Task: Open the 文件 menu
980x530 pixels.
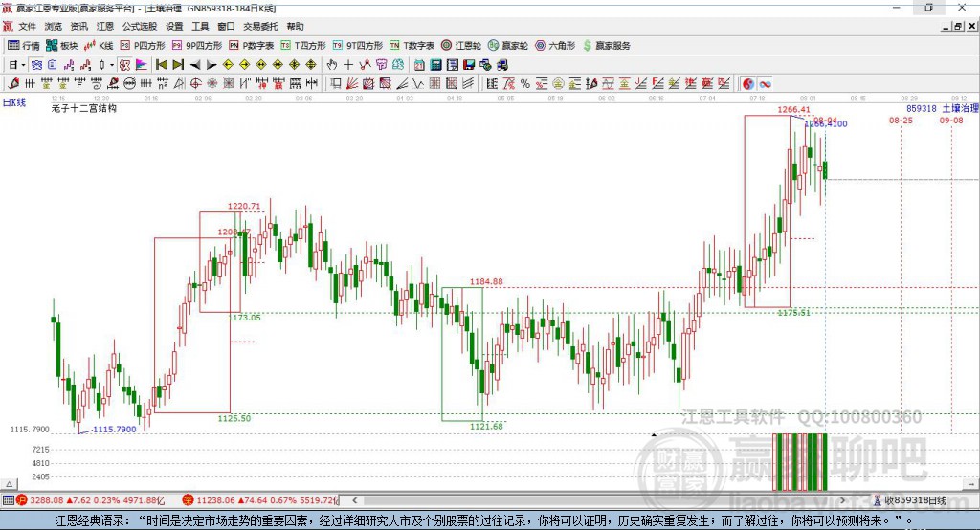Action: click(x=27, y=26)
